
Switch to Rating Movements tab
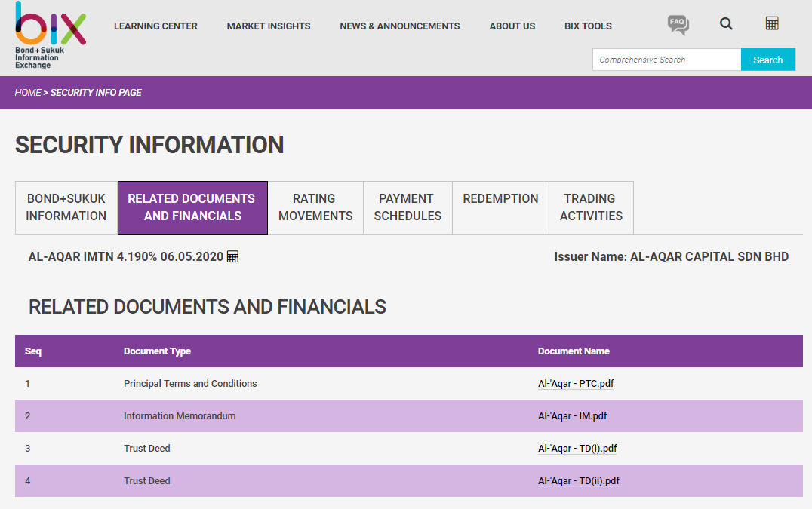tap(315, 207)
